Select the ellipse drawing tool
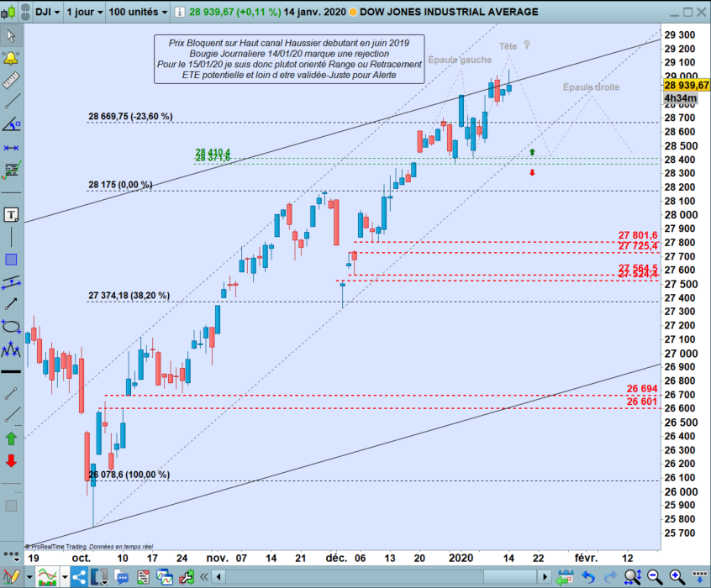The image size is (711, 588). 11,327
